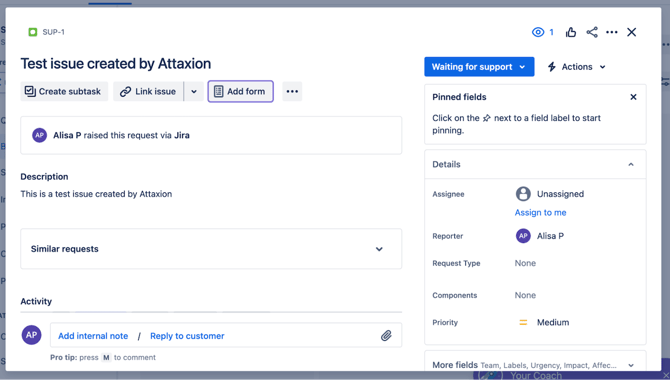Vote with the thumbs-up icon
The height and width of the screenshot is (380, 670).
(x=571, y=32)
